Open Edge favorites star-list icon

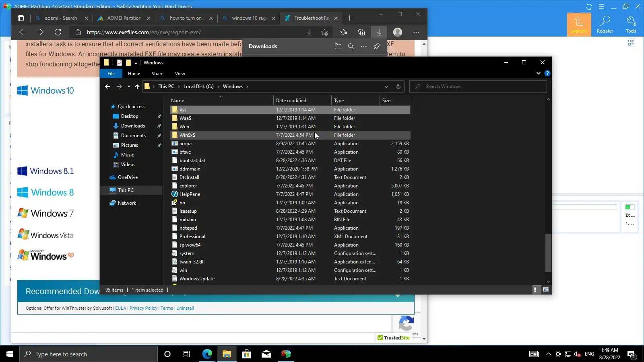tap(344, 32)
